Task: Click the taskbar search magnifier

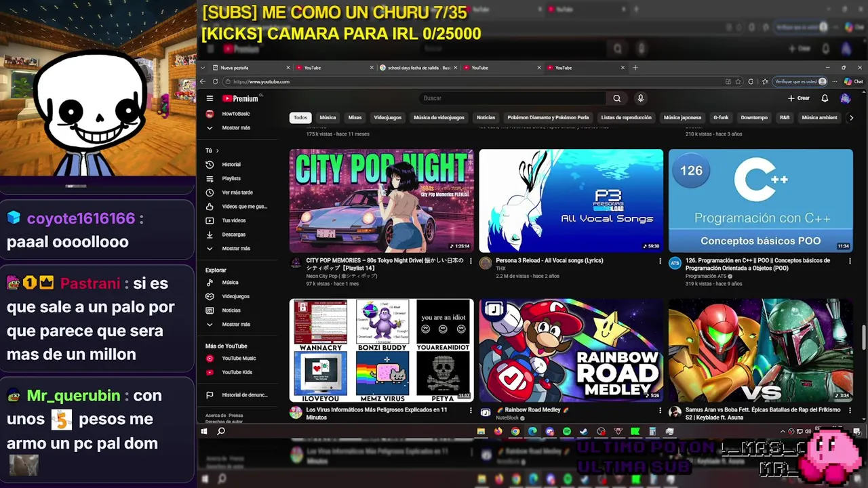Action: coord(221,431)
